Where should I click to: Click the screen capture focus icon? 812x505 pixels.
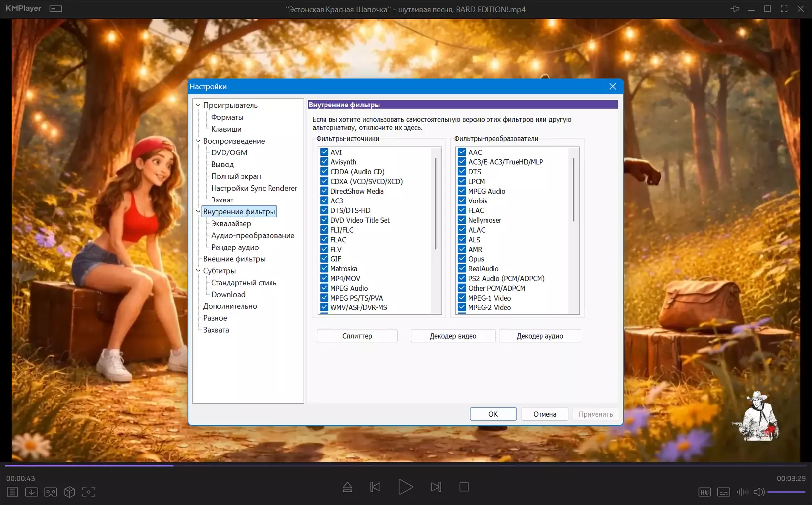[x=89, y=492]
